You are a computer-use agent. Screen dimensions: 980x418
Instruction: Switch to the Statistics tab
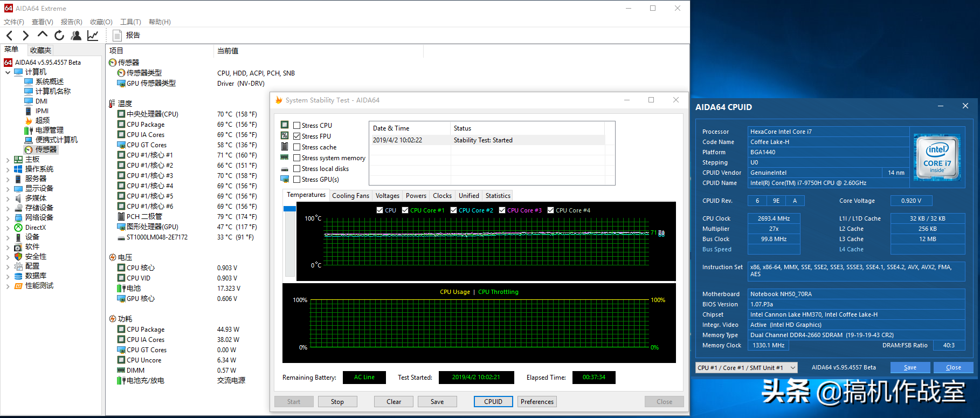(x=498, y=196)
